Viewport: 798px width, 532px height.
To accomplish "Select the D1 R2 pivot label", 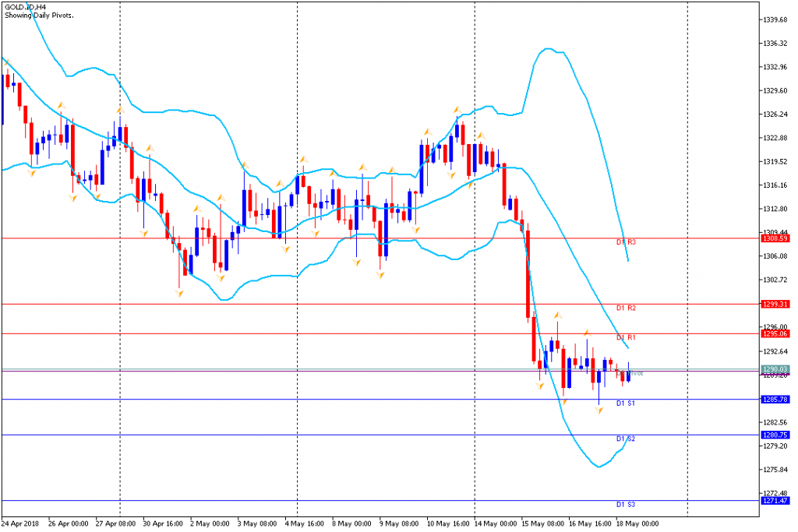I will click(626, 308).
